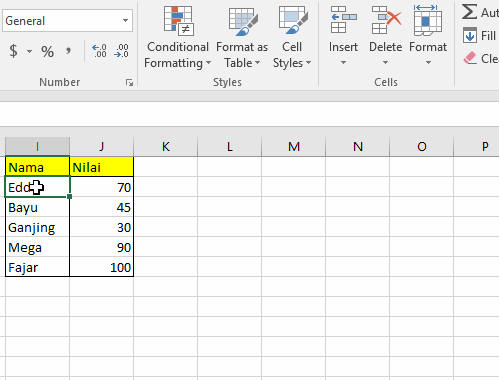The width and height of the screenshot is (499, 380).
Task: Apply Accounting Number Format dollar sign
Action: (13, 51)
